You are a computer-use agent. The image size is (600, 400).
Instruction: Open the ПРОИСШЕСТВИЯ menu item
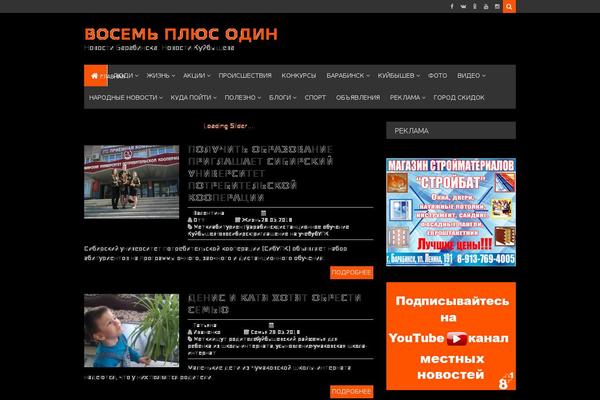click(245, 76)
